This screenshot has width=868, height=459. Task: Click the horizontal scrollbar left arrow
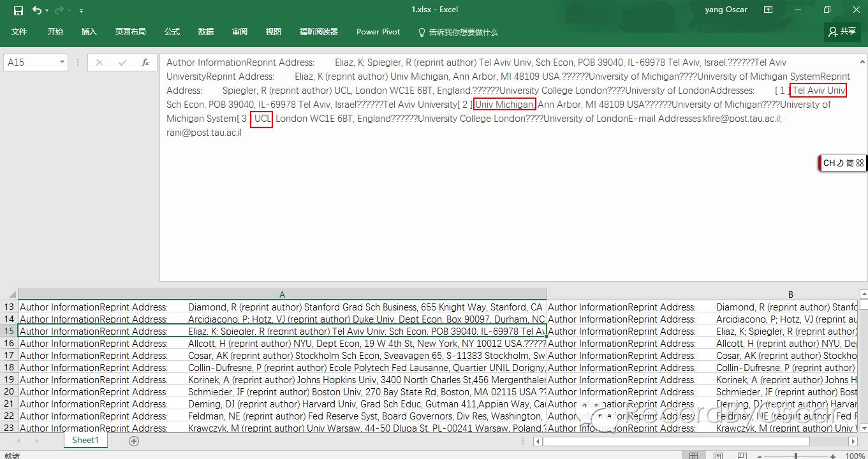coord(538,441)
